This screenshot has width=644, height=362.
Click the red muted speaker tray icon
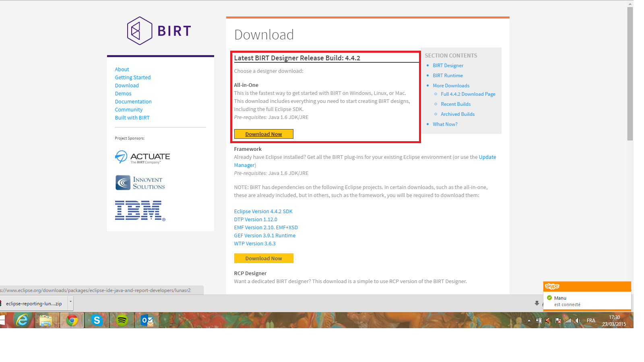tap(548, 321)
